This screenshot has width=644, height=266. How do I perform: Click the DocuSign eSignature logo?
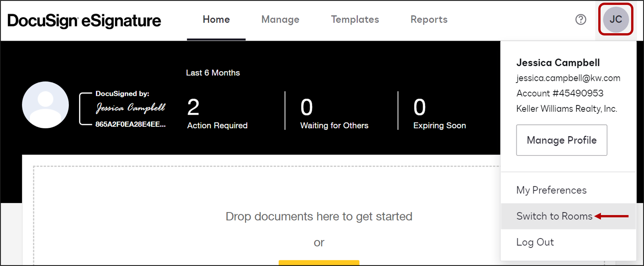point(84,21)
